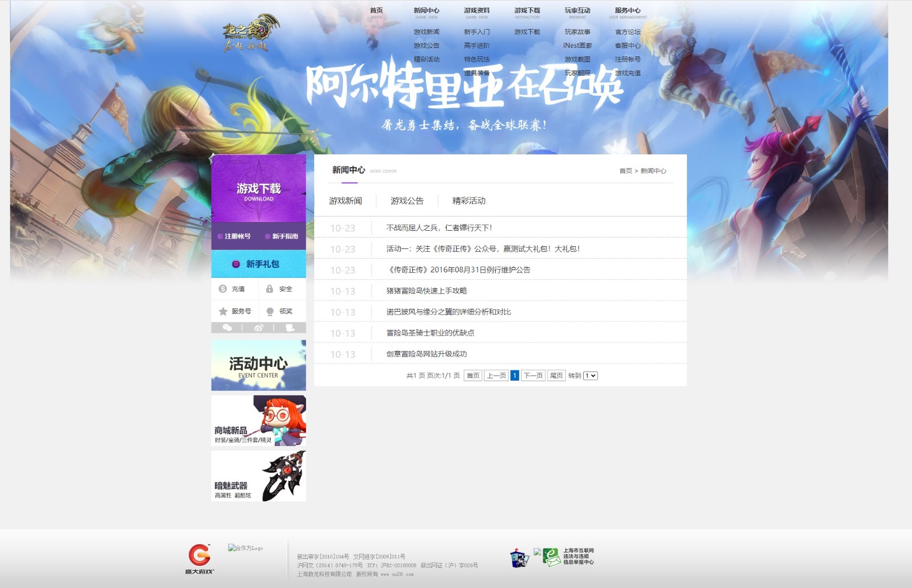Screen dimensions: 912x588
Task: Select page 1 in pagination
Action: 515,375
